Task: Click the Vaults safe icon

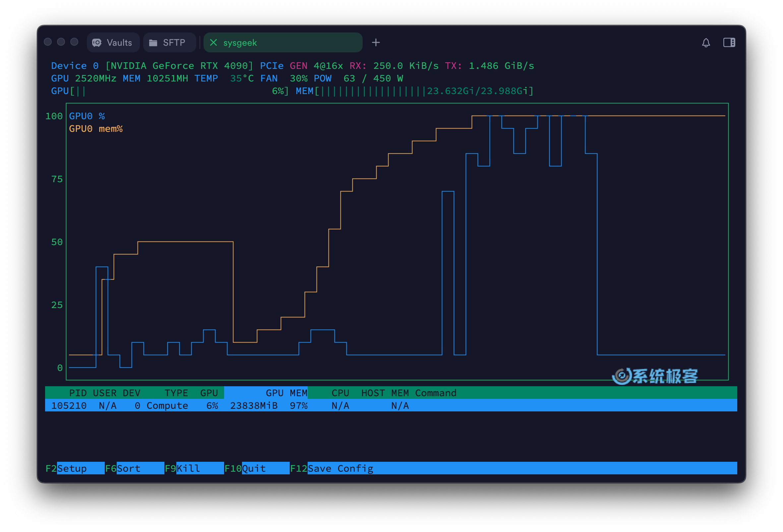Action: pyautogui.click(x=97, y=43)
